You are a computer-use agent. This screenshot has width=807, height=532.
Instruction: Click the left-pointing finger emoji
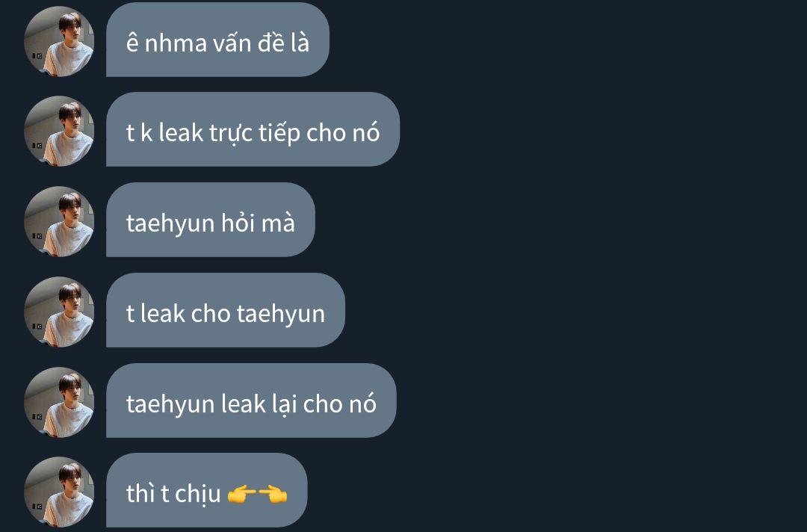pos(273,495)
